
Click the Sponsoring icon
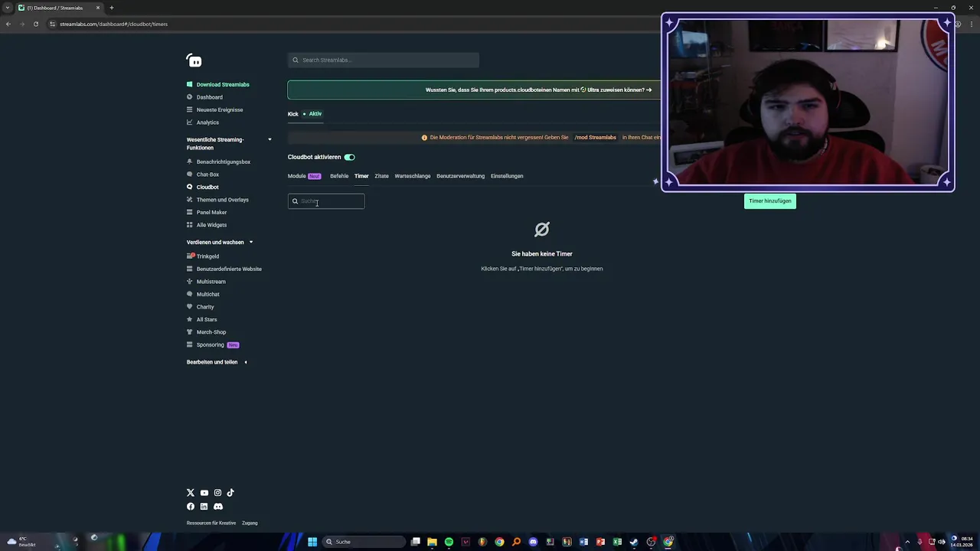point(190,344)
